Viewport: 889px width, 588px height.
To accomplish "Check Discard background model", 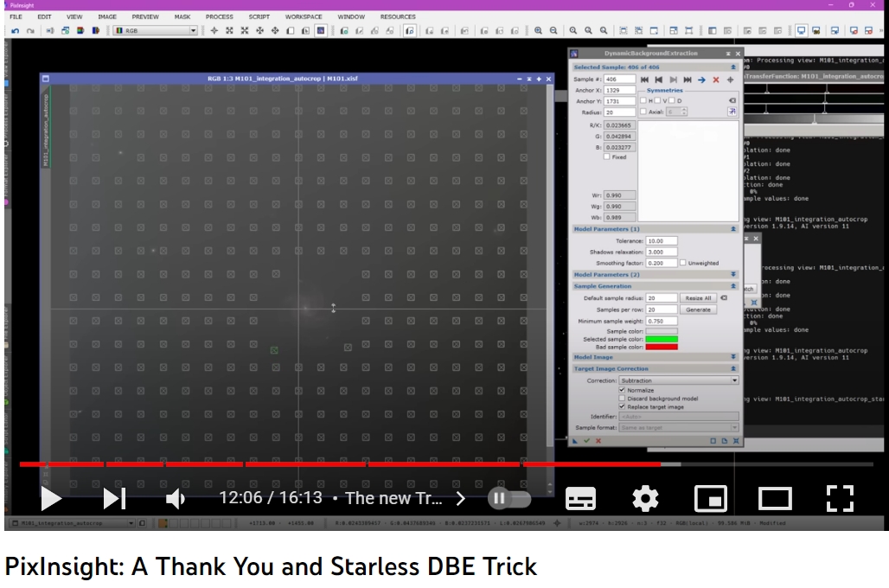I will pyautogui.click(x=622, y=398).
